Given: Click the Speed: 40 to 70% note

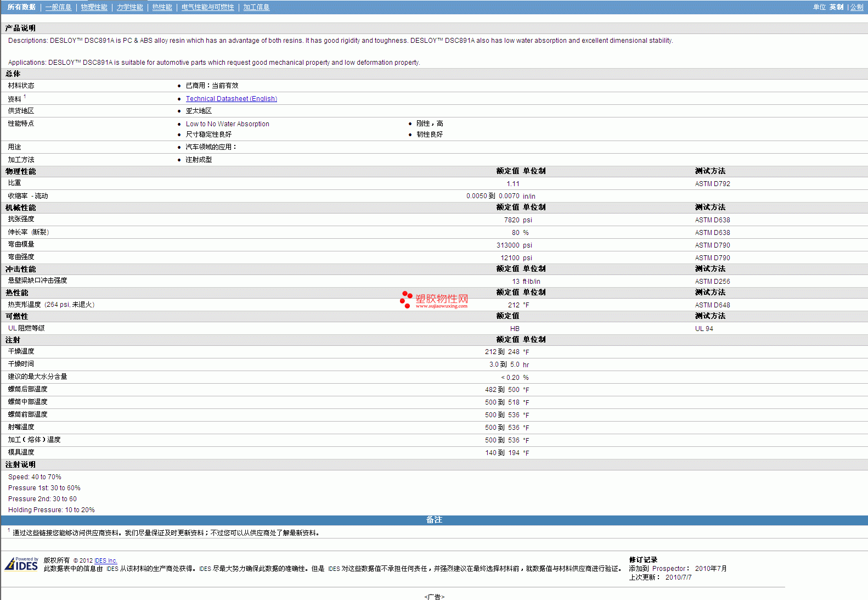Looking at the screenshot, I should (x=35, y=477).
